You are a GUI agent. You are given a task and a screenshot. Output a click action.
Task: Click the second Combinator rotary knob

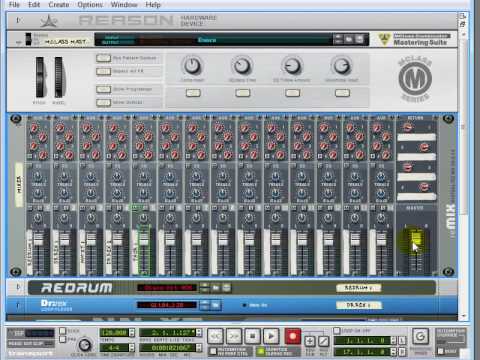click(x=242, y=66)
